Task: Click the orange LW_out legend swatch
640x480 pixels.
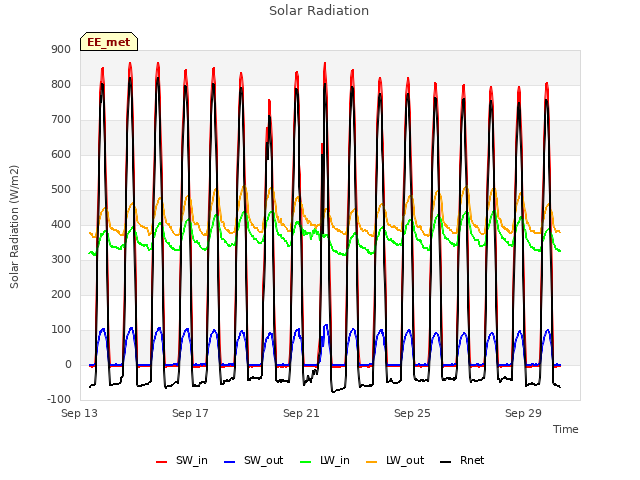Action: click(x=372, y=462)
